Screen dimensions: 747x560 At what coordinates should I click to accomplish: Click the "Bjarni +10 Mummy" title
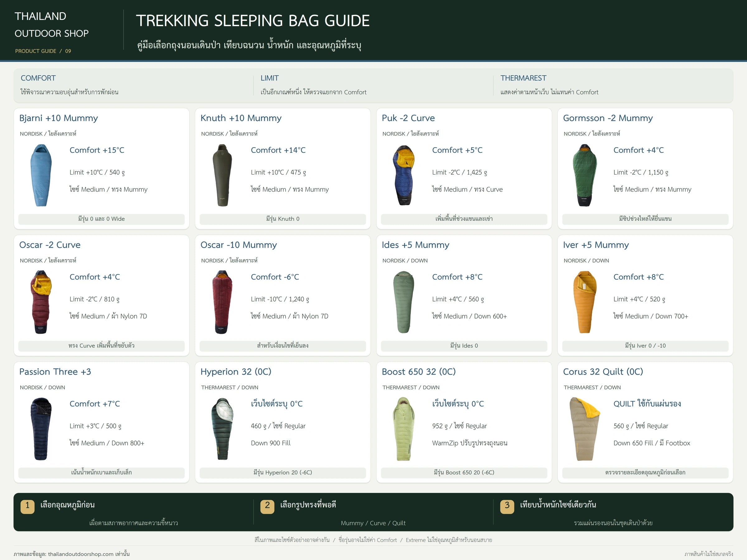(x=59, y=118)
